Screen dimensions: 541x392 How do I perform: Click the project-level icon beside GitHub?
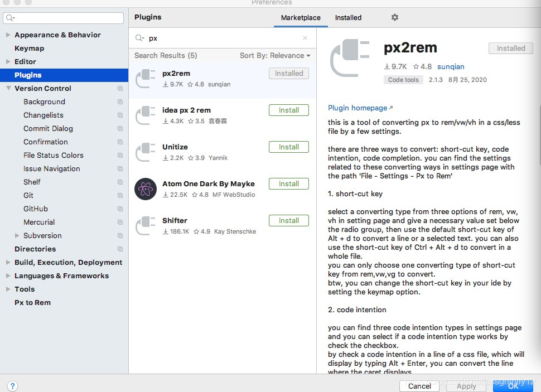click(120, 209)
